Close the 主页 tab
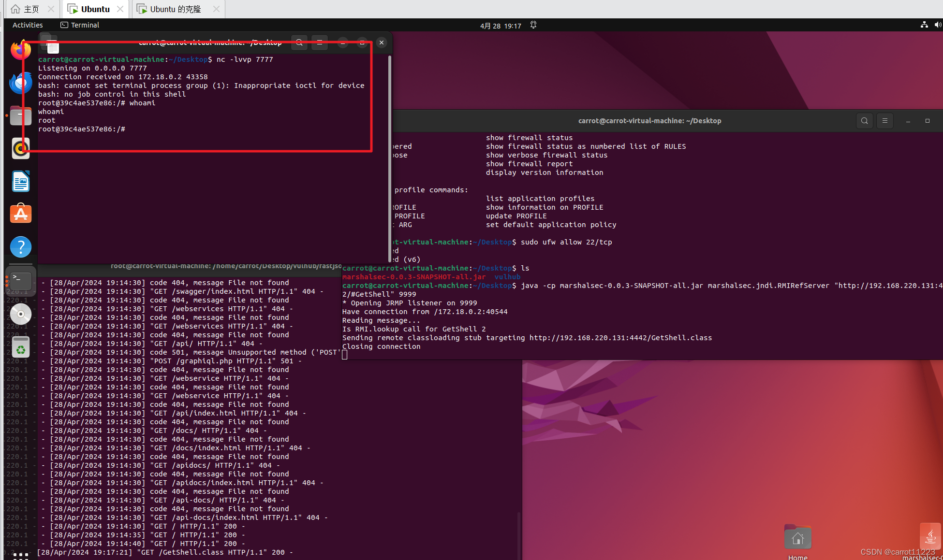Image resolution: width=943 pixels, height=560 pixels. (51, 9)
